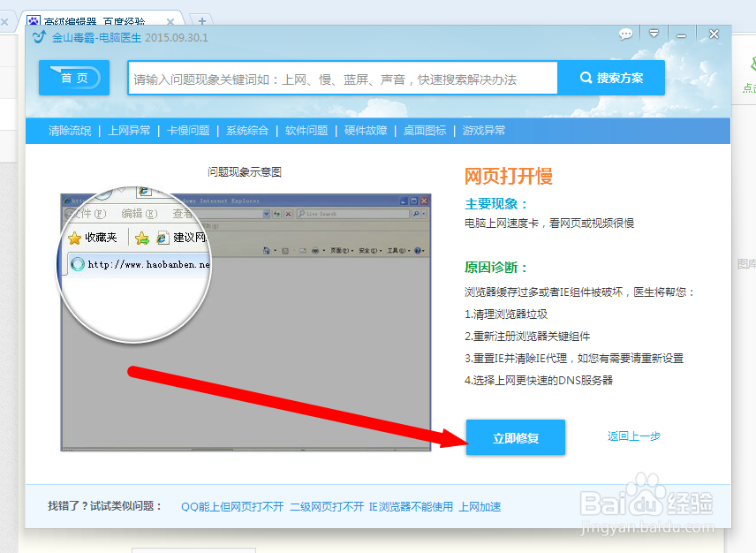Open the IE浏览器不能使用 link
The height and width of the screenshot is (553, 756).
pos(411,507)
